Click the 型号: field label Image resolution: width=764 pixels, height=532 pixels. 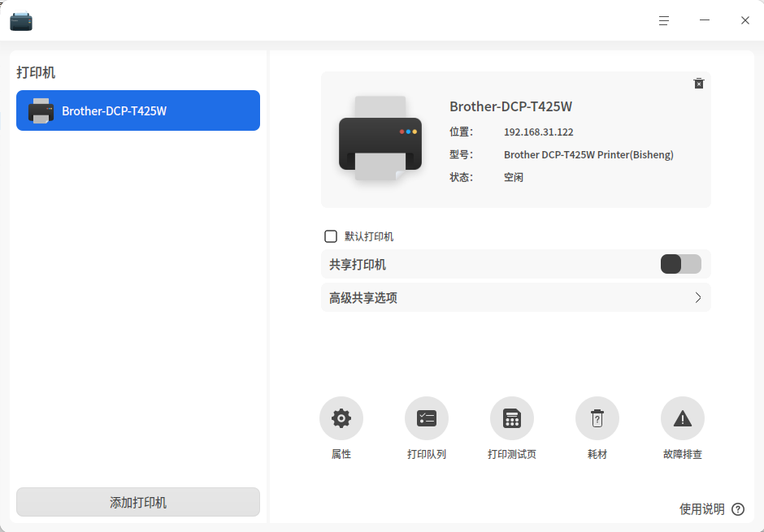point(461,155)
